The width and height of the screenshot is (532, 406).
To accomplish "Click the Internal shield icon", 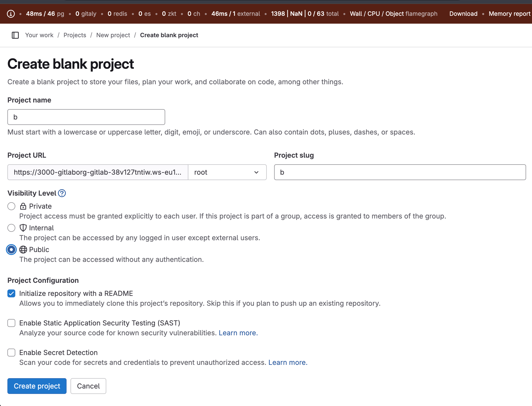I will pos(23,228).
